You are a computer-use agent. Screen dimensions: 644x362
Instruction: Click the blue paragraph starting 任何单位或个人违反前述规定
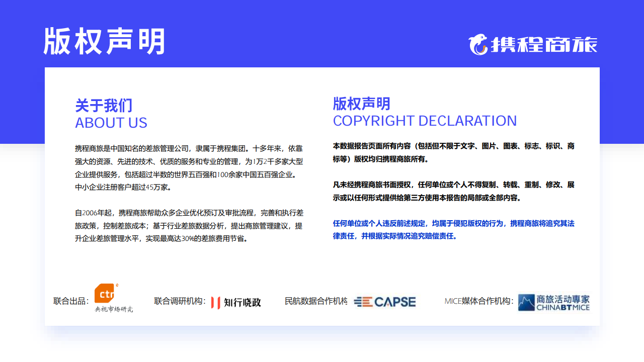click(x=454, y=230)
